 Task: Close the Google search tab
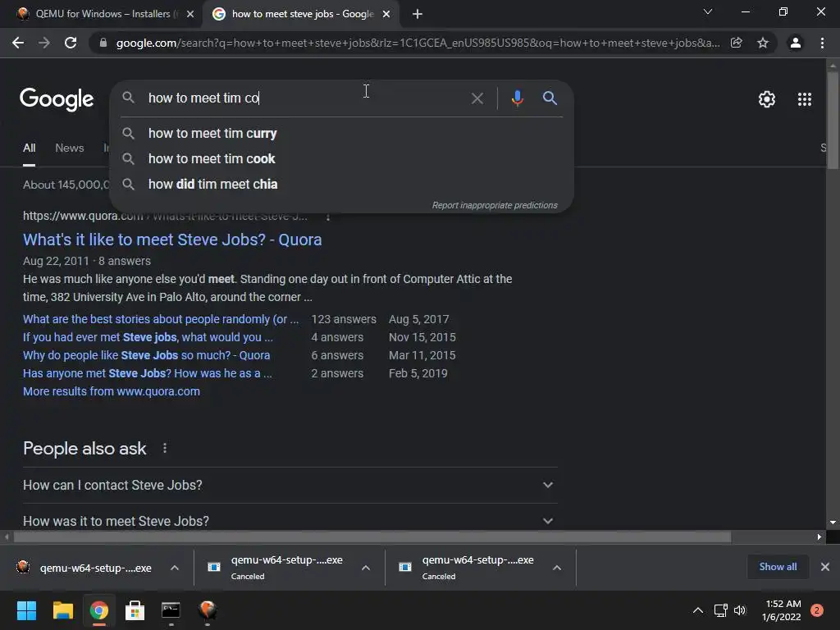click(x=386, y=14)
